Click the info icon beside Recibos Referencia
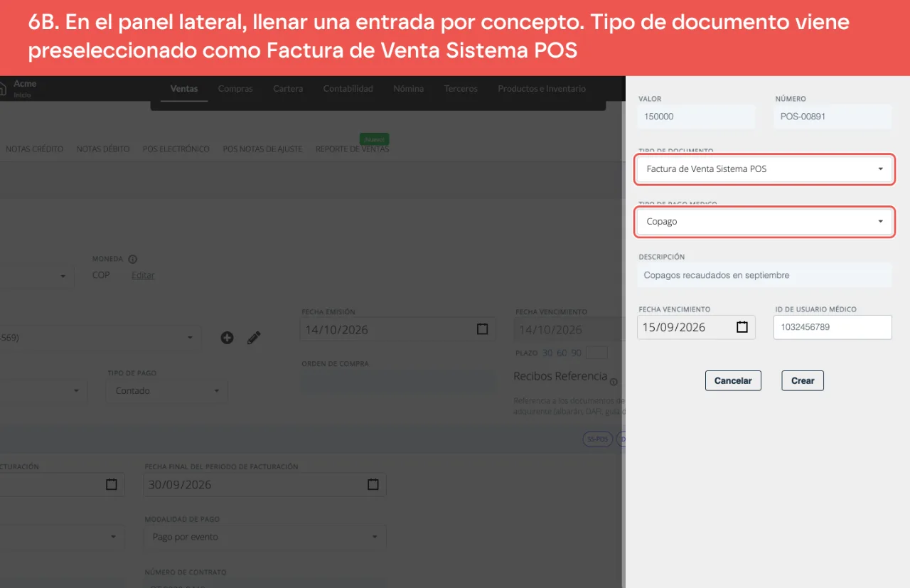Viewport: 910px width, 588px height. [x=614, y=381]
